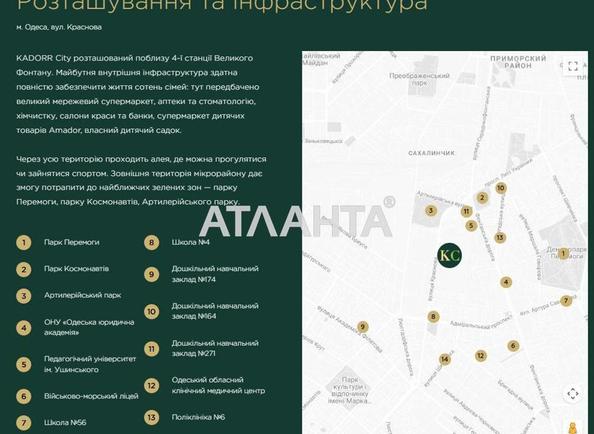Select map marker 5 on the map
The height and width of the screenshot is (434, 594).
pyautogui.click(x=471, y=226)
